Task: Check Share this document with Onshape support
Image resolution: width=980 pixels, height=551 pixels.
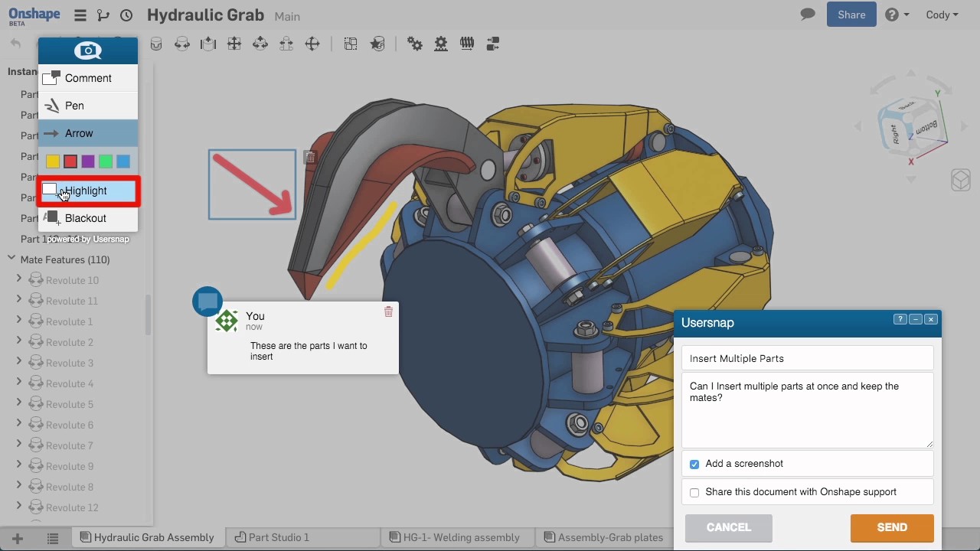Action: pyautogui.click(x=694, y=493)
